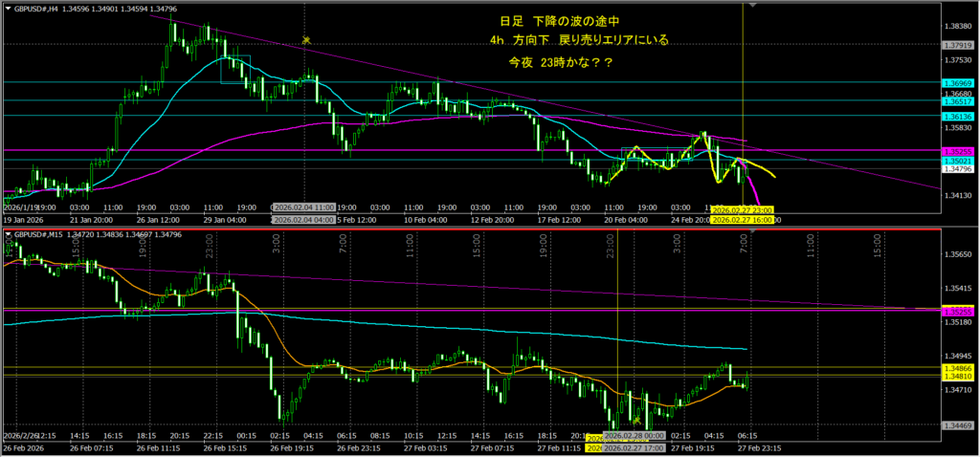Viewport: 980px width, 457px height.
Task: Select the yellow marker near M15 chart low
Action: [636, 420]
